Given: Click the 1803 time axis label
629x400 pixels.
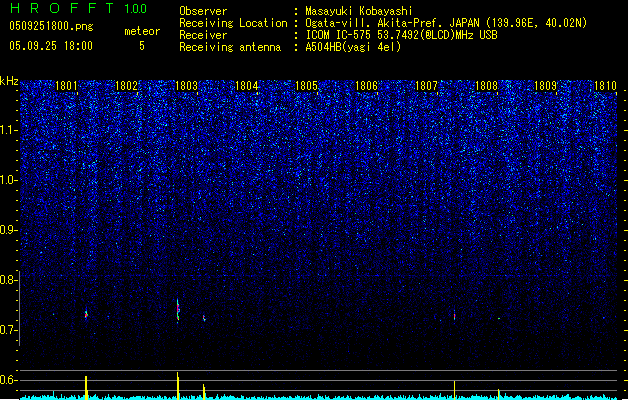Looking at the screenshot, I should pos(186,86).
